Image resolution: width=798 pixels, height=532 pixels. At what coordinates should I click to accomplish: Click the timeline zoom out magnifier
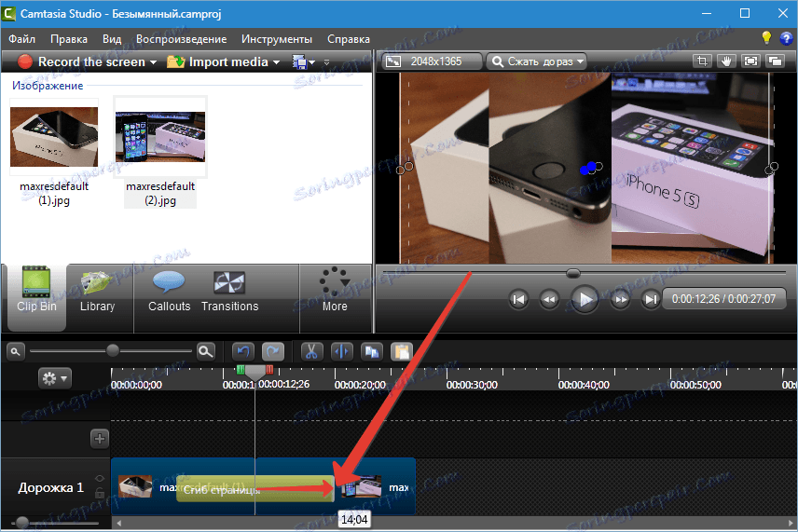click(x=15, y=351)
